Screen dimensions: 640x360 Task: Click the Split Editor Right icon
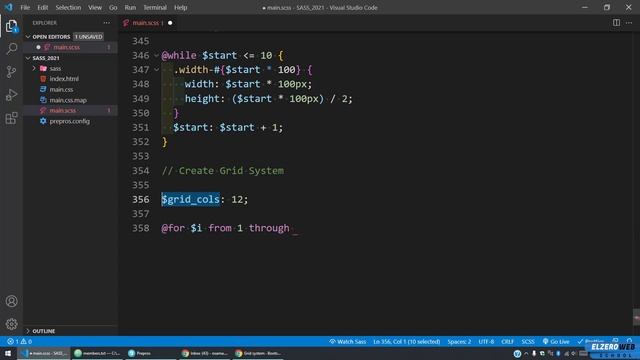pos(616,23)
